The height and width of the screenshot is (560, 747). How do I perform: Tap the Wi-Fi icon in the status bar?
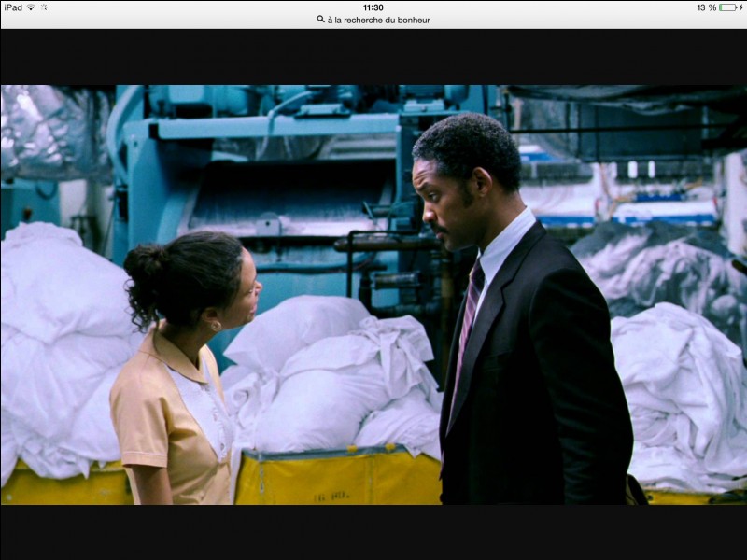[x=31, y=7]
